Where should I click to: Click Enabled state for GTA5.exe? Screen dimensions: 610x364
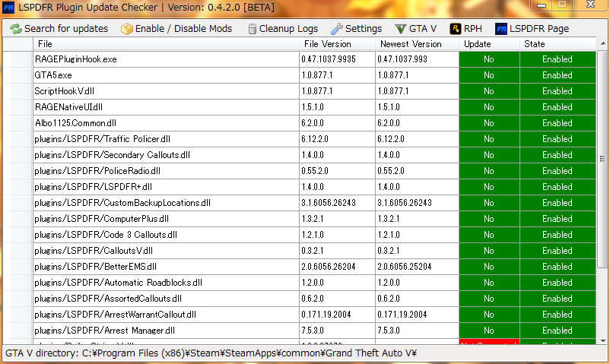(558, 75)
